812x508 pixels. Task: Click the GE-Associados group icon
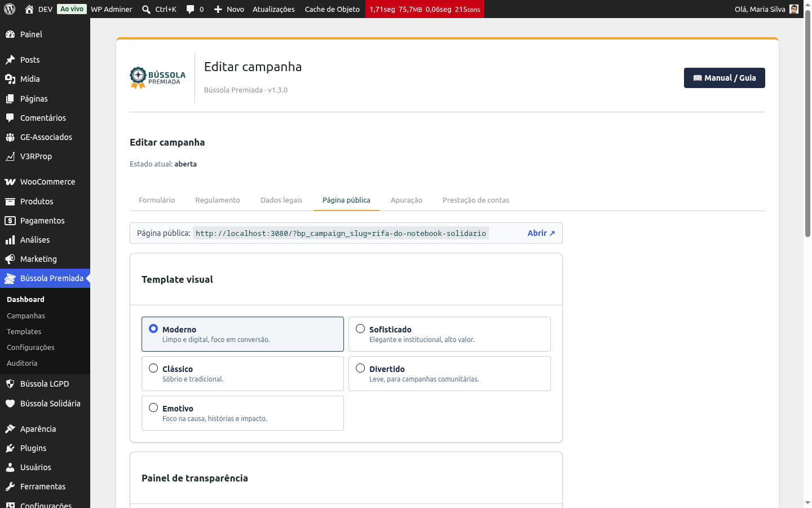pyautogui.click(x=10, y=137)
